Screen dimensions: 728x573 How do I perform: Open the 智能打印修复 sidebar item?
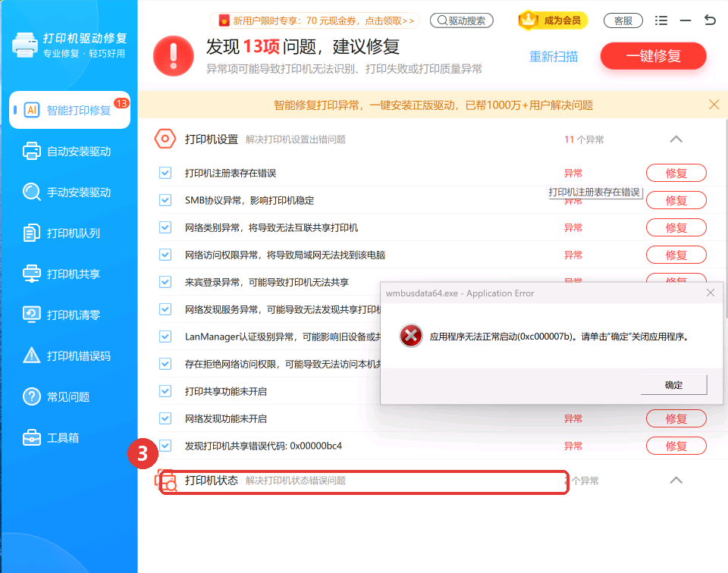point(70,110)
